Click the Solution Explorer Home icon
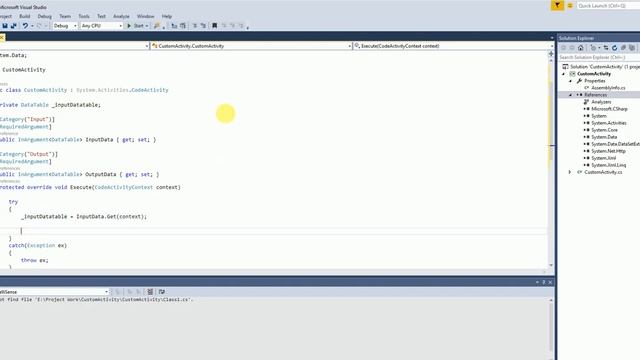The width and height of the screenshot is (640, 360). tap(580, 48)
